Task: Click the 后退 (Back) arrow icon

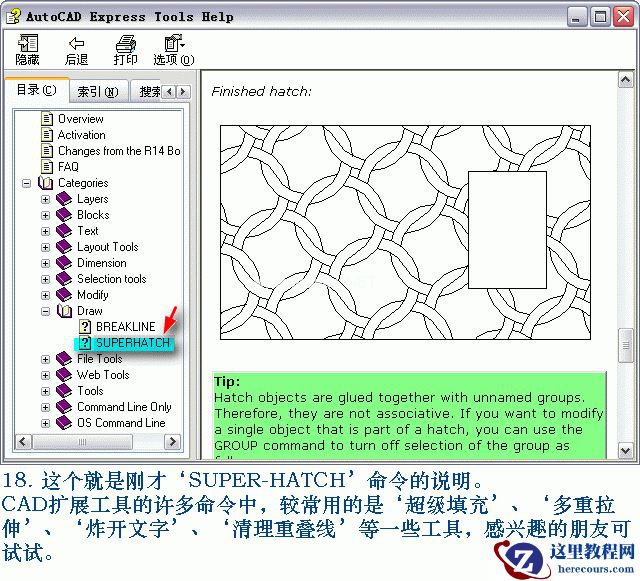Action: point(77,43)
